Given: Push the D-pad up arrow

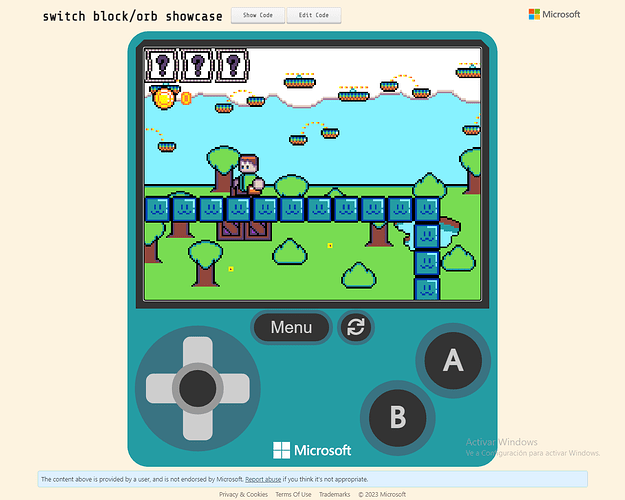Looking at the screenshot, I should point(198,350).
